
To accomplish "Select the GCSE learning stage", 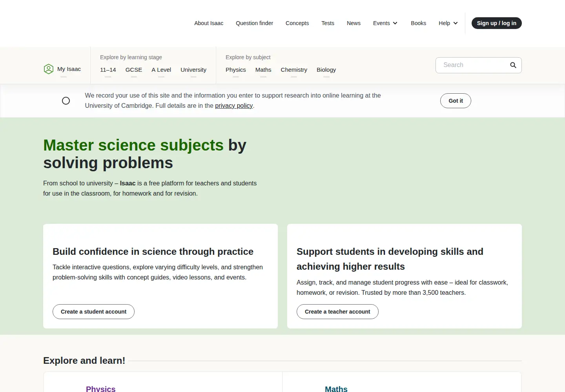I will coord(134,70).
